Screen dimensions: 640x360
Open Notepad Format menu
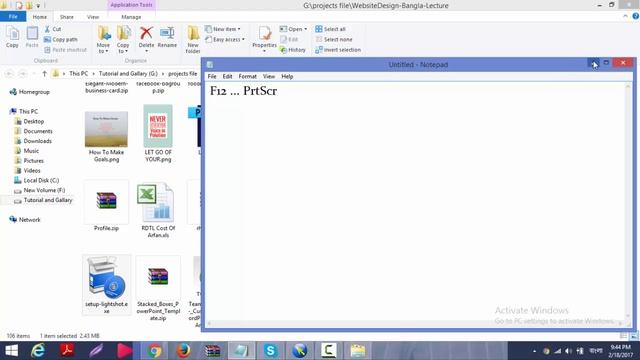click(247, 76)
